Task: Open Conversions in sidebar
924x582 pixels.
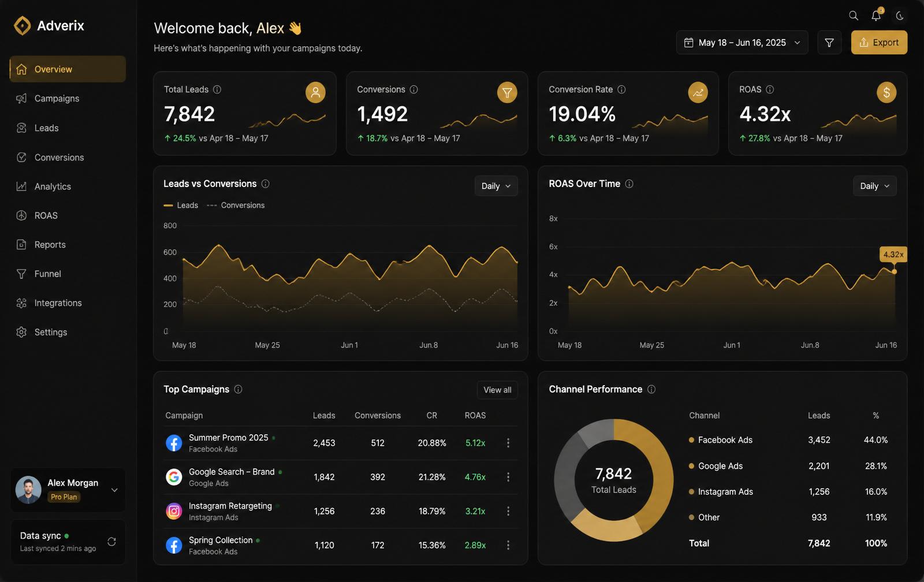Action: point(68,158)
